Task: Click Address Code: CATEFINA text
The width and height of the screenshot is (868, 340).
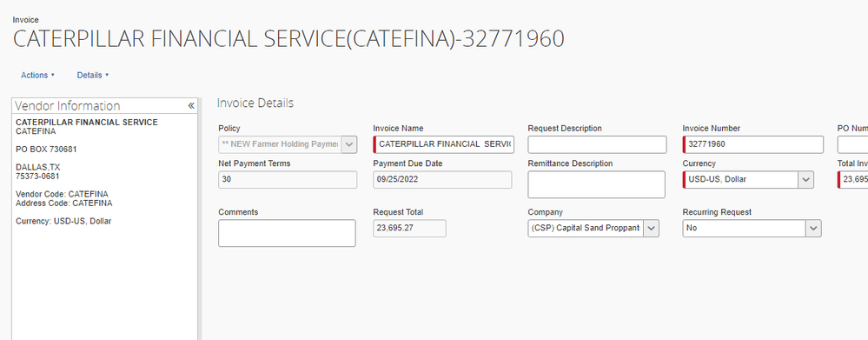Action: point(63,203)
